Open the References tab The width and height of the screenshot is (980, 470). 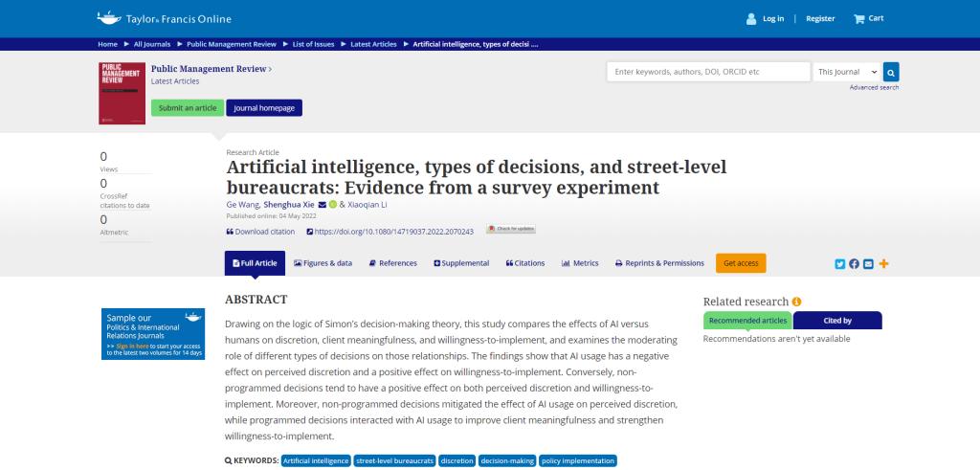[392, 263]
